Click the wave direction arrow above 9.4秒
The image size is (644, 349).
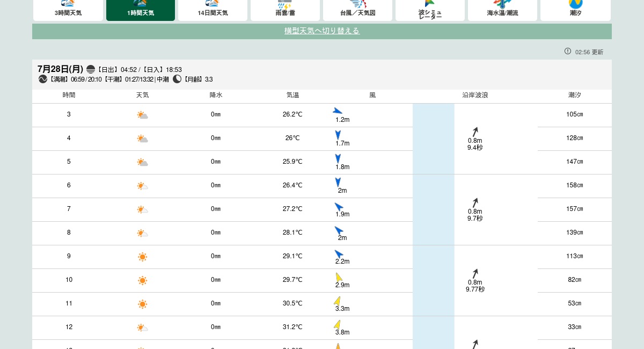click(475, 132)
